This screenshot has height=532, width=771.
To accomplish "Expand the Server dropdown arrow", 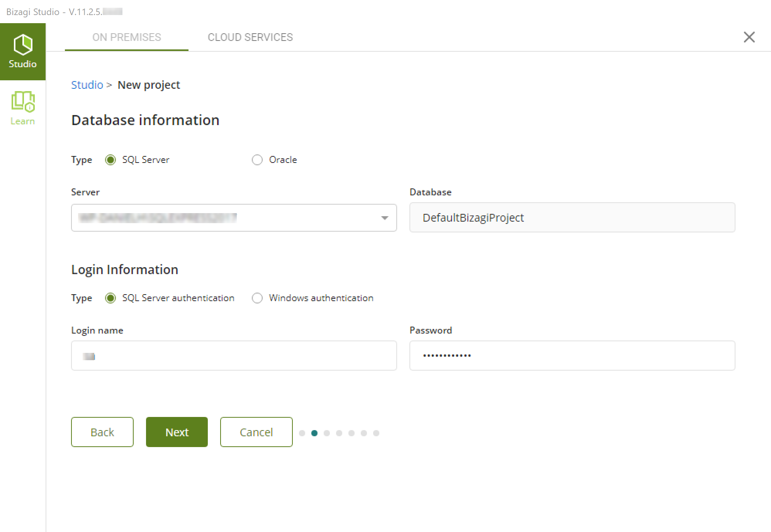I will point(384,218).
